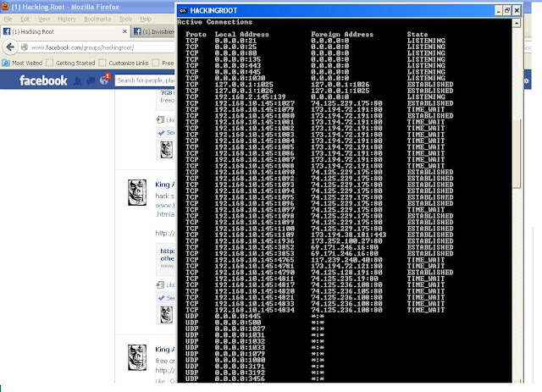Click the State column header
Image resolution: width=542 pixels, height=392 pixels.
pos(418,34)
